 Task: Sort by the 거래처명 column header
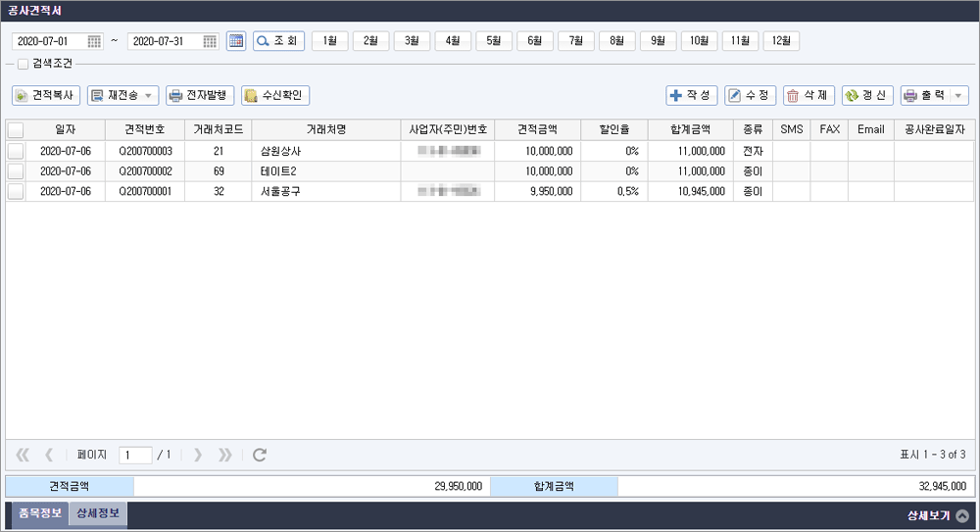click(x=326, y=130)
